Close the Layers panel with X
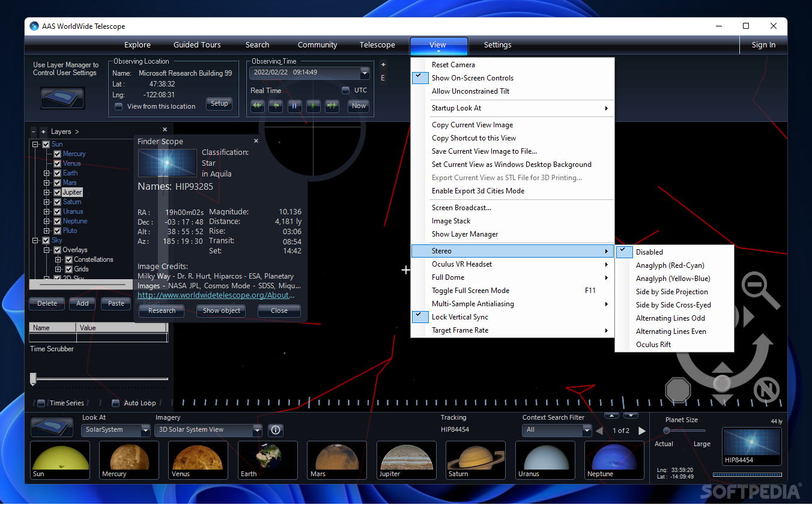This screenshot has height=508, width=812. point(165,130)
